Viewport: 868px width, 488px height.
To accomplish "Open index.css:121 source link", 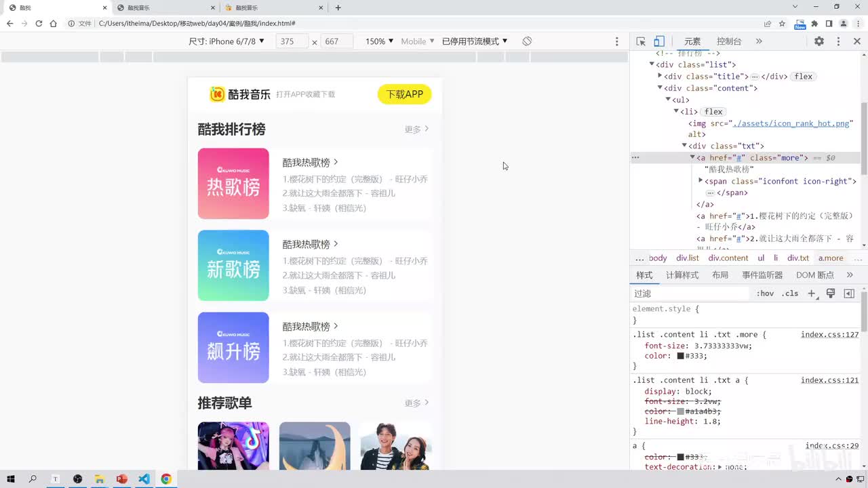I will pyautogui.click(x=829, y=380).
